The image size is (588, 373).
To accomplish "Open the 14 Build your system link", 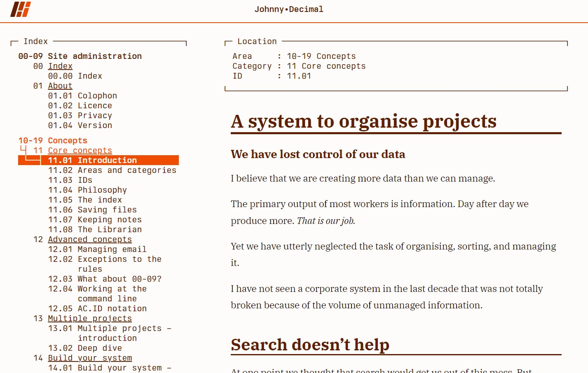I will pyautogui.click(x=90, y=358).
